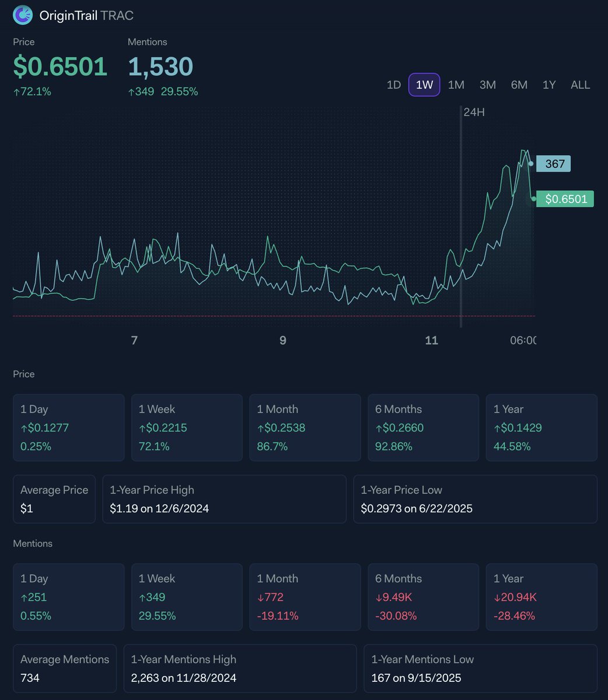
Task: Click the ↑72.1% price change under headline
Action: (32, 92)
